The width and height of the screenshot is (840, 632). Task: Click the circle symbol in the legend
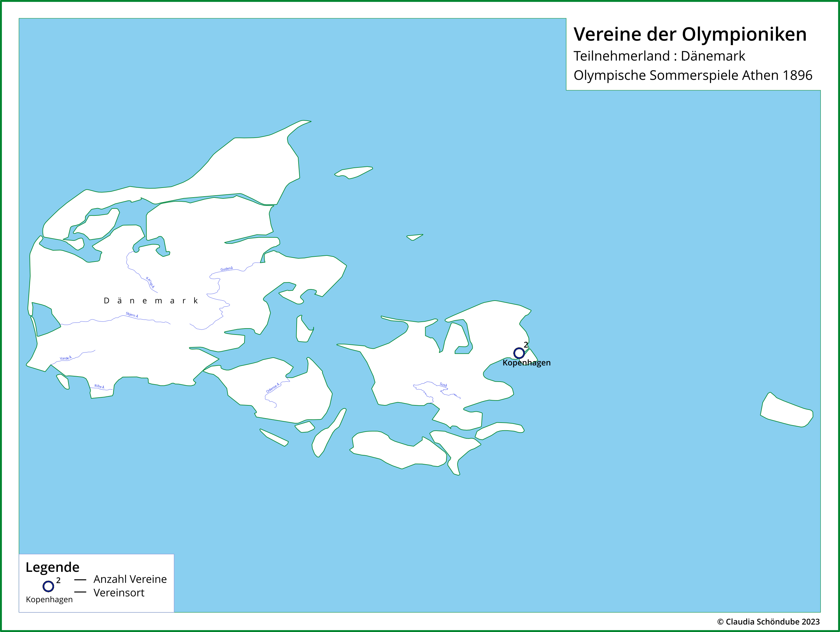click(x=48, y=586)
